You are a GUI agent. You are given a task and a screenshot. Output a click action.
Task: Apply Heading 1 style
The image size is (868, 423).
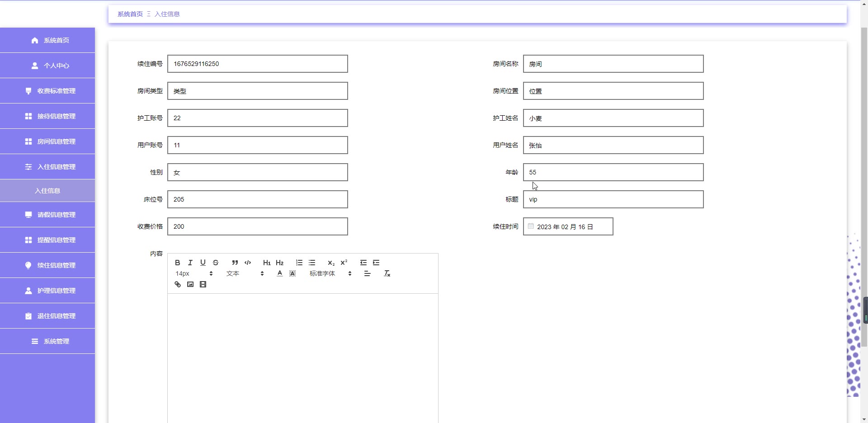[x=267, y=263]
